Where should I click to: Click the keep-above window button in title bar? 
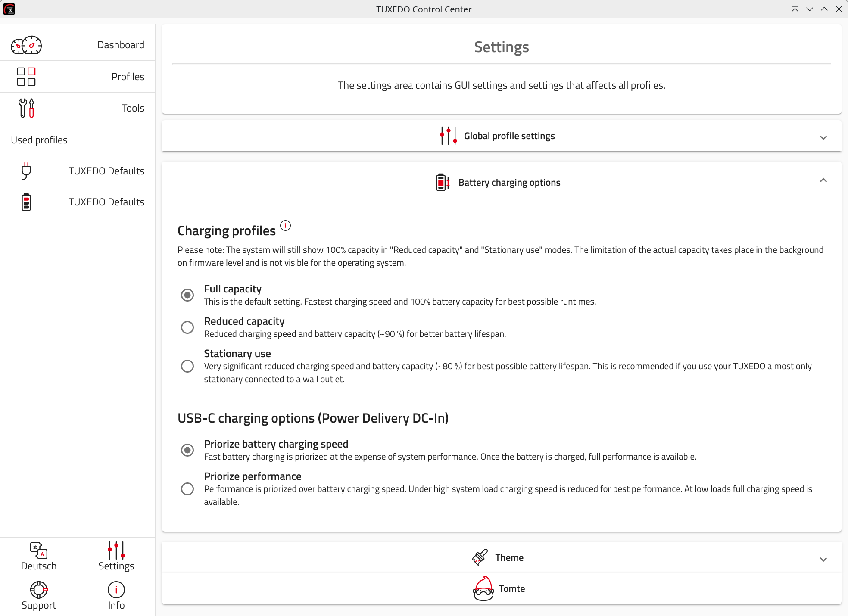[x=795, y=9]
